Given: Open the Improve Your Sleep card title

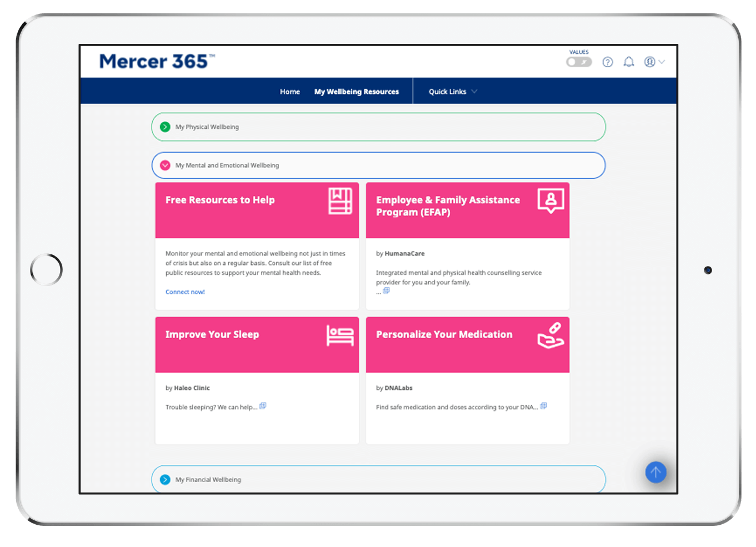Looking at the screenshot, I should 212,334.
